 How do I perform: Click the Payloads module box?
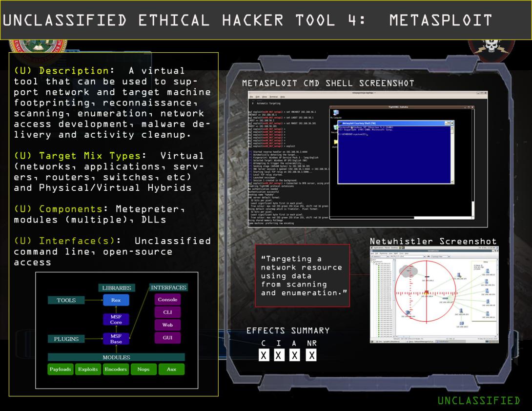coord(61,369)
